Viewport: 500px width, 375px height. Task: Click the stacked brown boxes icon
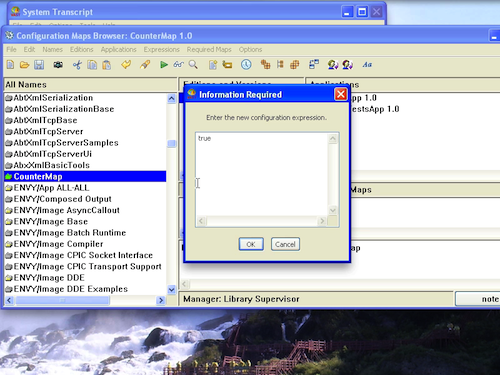click(x=266, y=64)
